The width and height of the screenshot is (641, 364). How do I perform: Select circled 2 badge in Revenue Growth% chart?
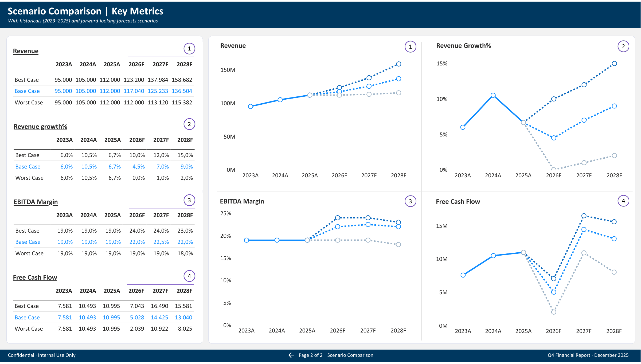[x=623, y=46]
